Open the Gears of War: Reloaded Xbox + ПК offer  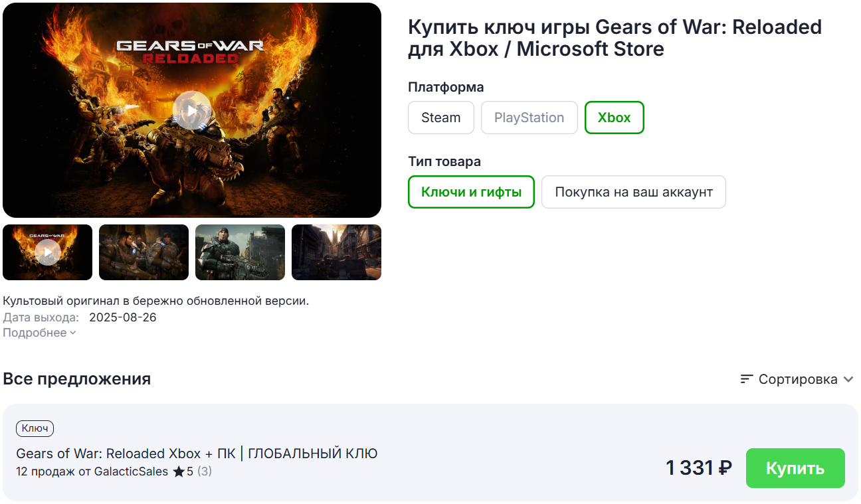click(197, 454)
